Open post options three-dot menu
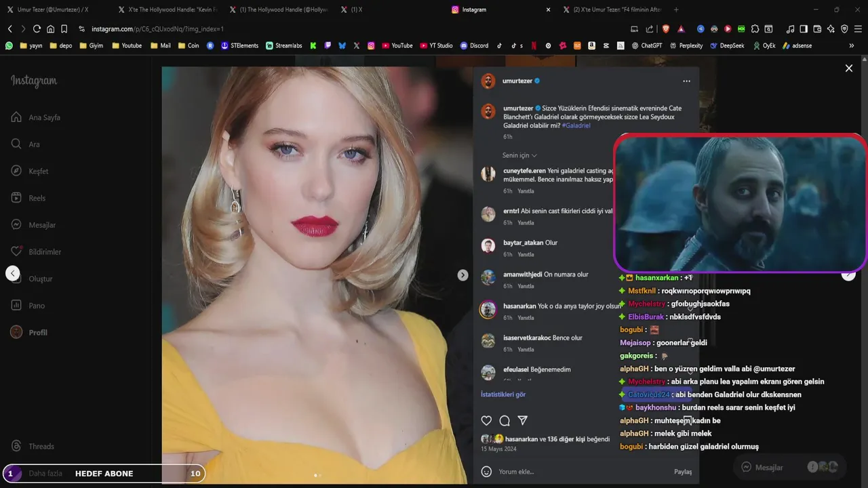The image size is (868, 488). (x=686, y=81)
